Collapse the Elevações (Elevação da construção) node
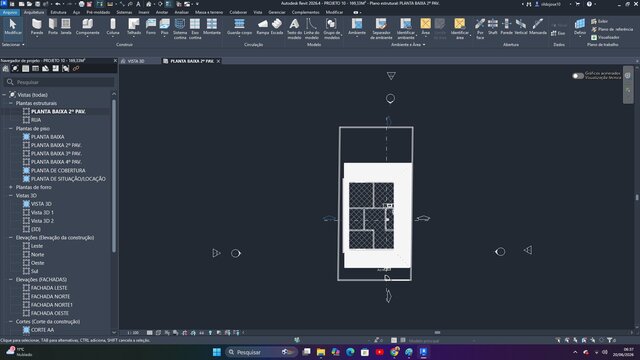The height and width of the screenshot is (360, 640). 11,238
